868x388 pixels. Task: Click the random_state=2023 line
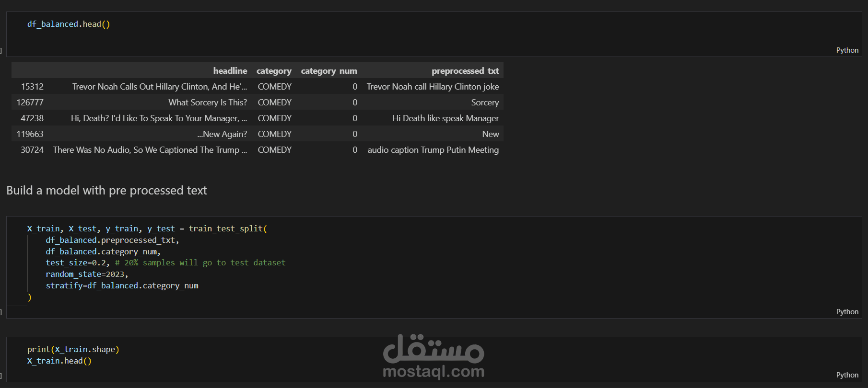tap(87, 274)
